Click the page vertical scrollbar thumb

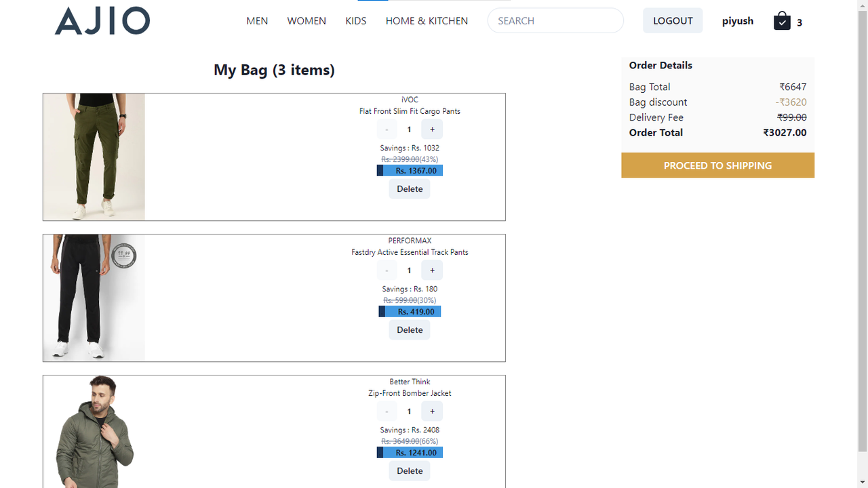(863, 230)
